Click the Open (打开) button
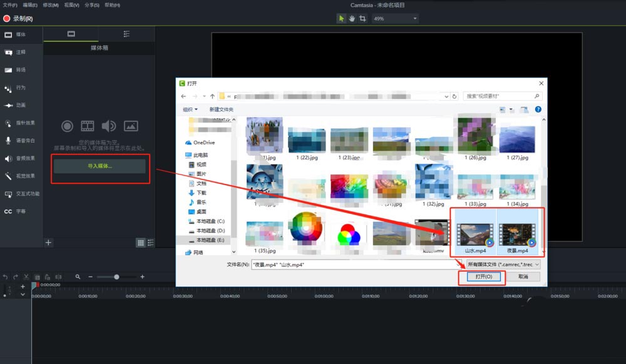 [x=483, y=276]
